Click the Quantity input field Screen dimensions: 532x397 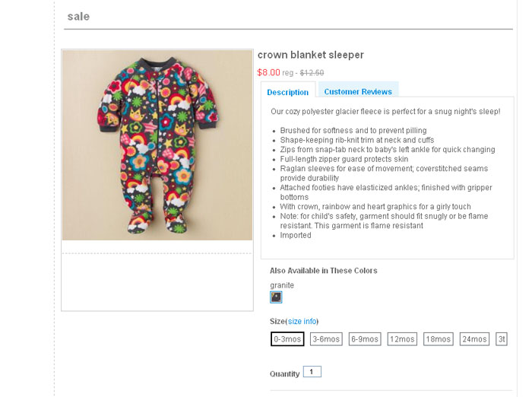[312, 372]
